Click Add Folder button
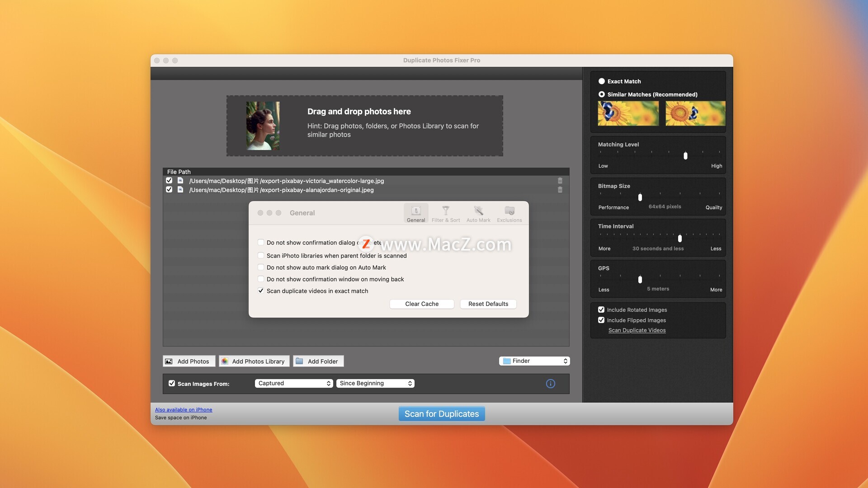The height and width of the screenshot is (488, 868). [319, 361]
